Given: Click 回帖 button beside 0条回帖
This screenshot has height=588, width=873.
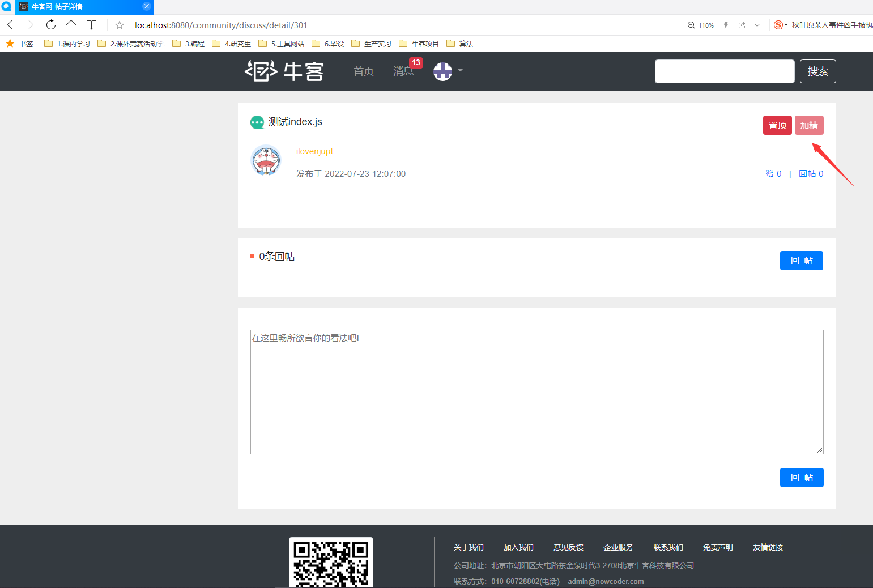Looking at the screenshot, I should tap(802, 261).
